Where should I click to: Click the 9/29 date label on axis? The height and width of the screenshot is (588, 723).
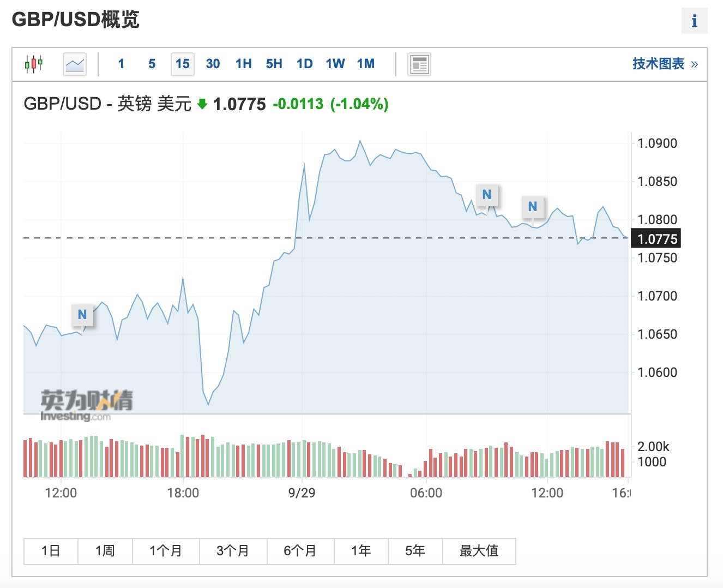302,493
